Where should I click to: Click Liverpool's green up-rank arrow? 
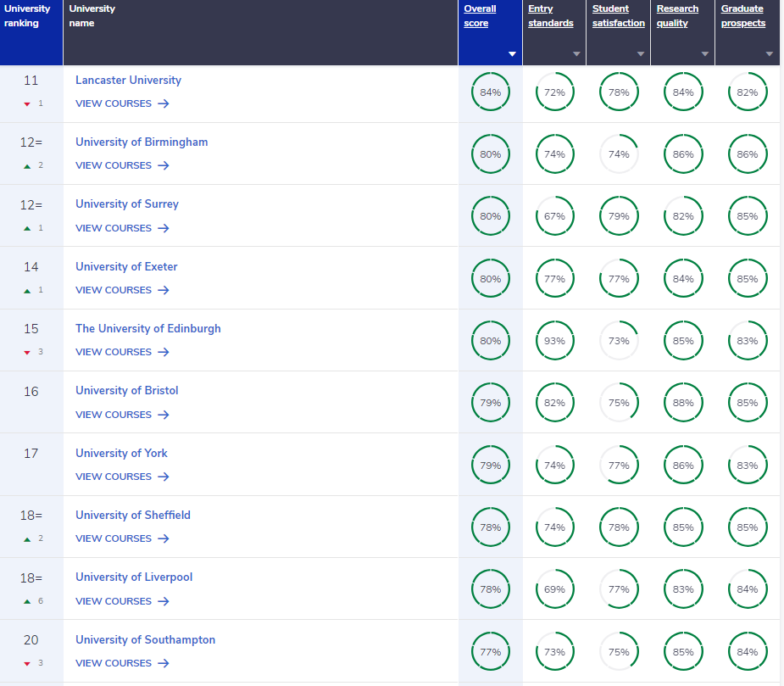pyautogui.click(x=27, y=601)
